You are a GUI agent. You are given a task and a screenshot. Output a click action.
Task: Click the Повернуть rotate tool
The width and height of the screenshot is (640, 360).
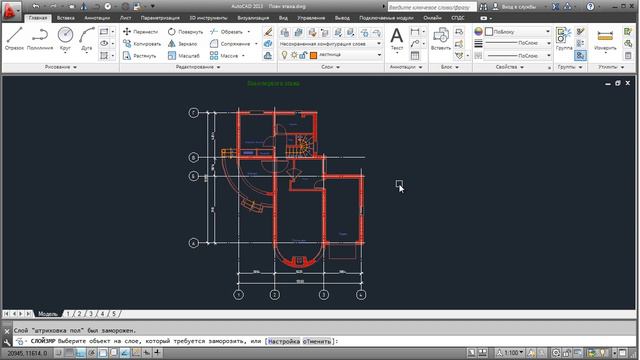pos(185,31)
